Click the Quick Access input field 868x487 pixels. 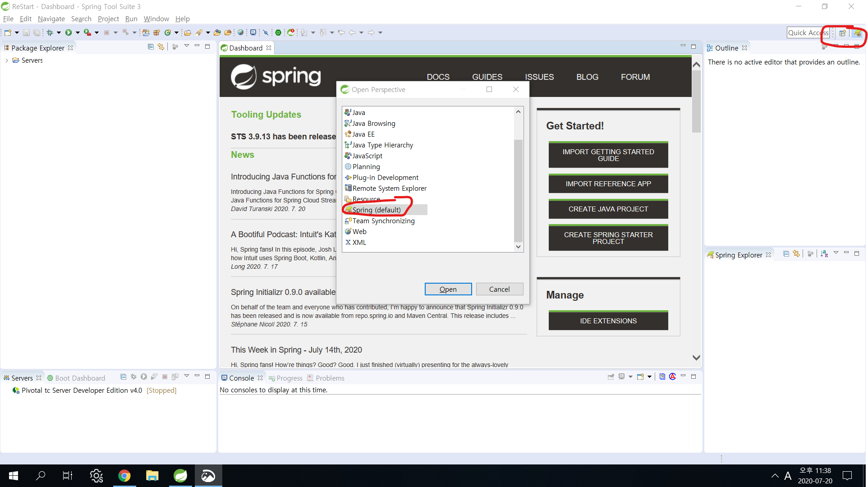click(x=808, y=33)
